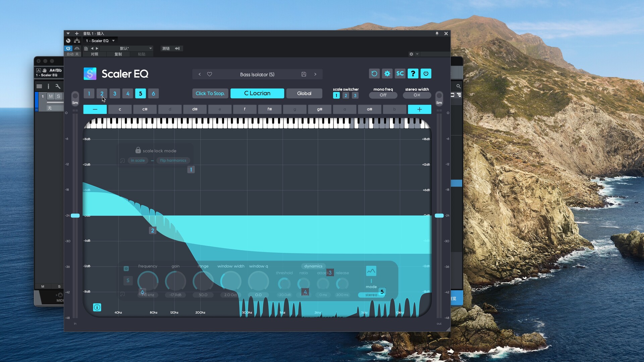Screen dimensions: 644x362
Task: Go to previous preset arrow
Action: (x=200, y=74)
